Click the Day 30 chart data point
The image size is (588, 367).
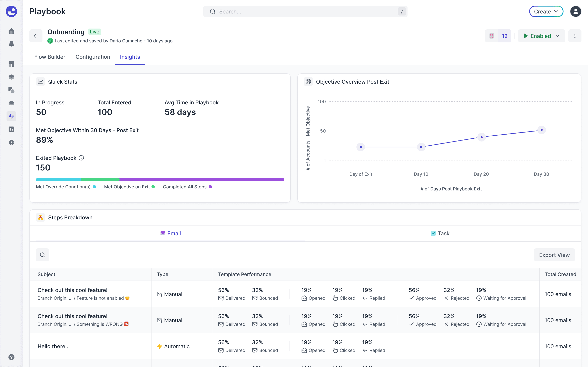click(x=541, y=130)
